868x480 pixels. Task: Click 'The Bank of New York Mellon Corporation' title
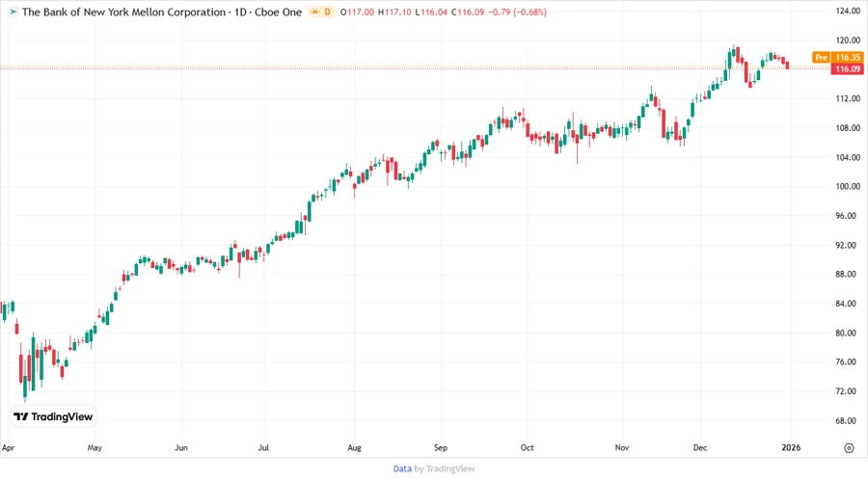124,12
